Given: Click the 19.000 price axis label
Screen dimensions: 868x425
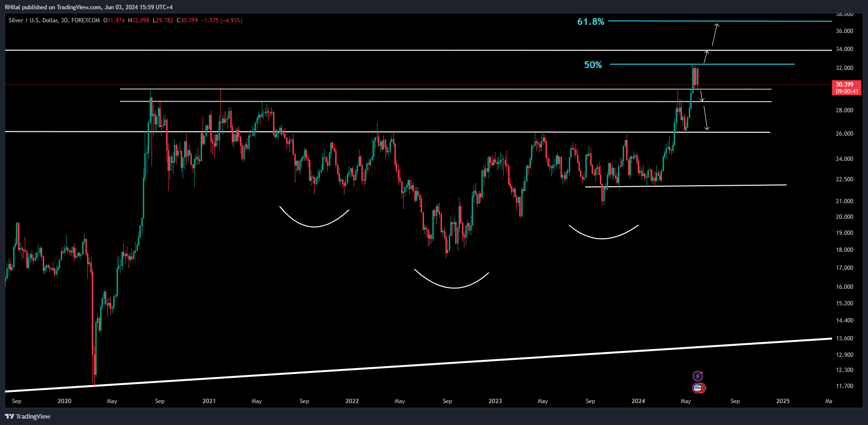Looking at the screenshot, I should (845, 233).
